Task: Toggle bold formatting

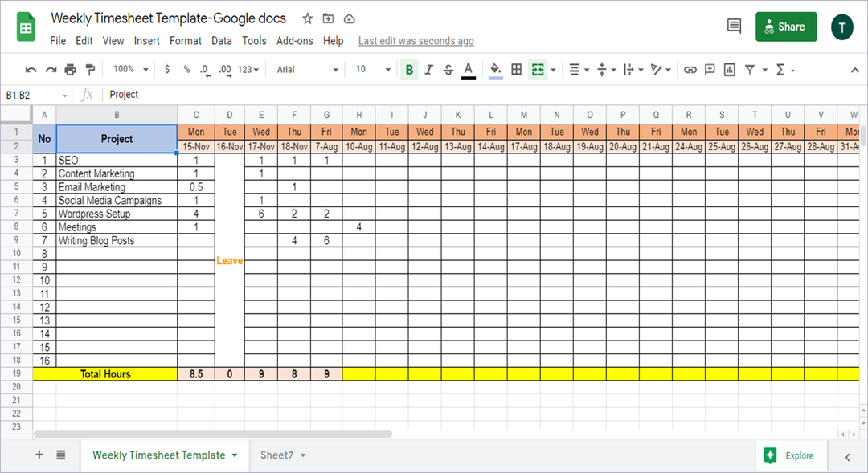Action: [x=409, y=70]
